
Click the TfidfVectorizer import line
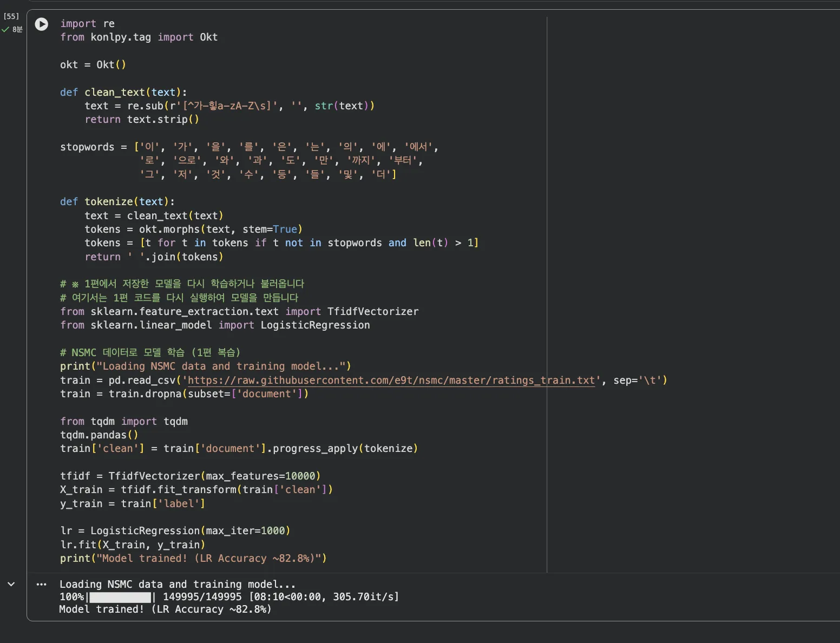pyautogui.click(x=239, y=312)
